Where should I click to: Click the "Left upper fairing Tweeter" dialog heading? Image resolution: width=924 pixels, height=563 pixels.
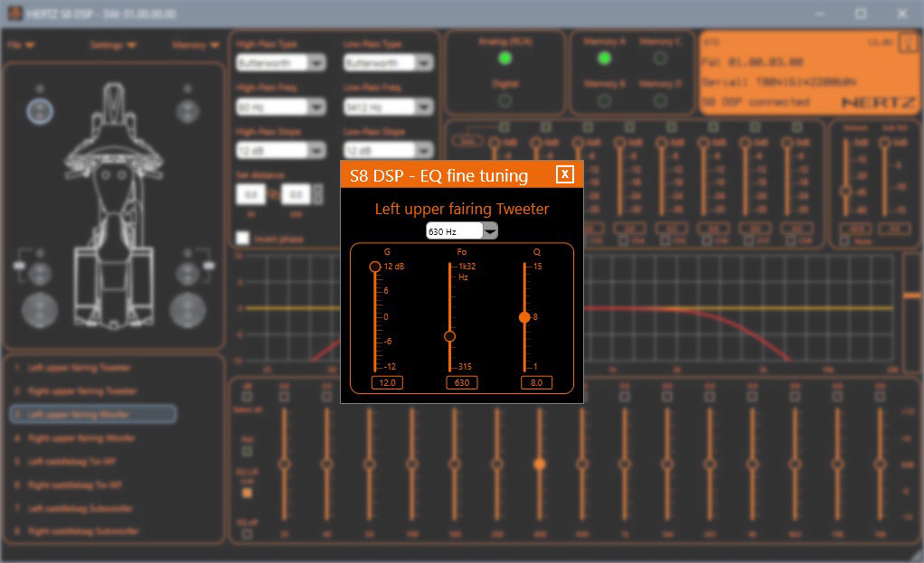462,209
